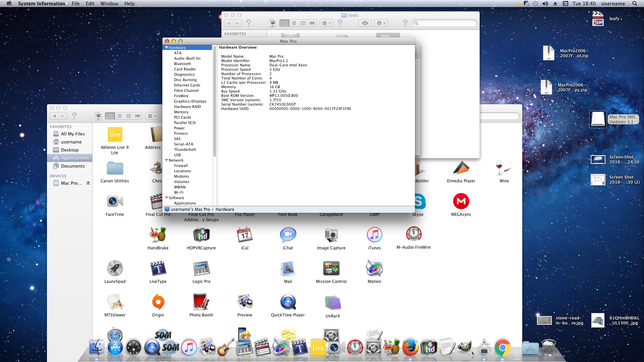Open Preview in the Applications window
644x362 pixels.
tap(245, 302)
